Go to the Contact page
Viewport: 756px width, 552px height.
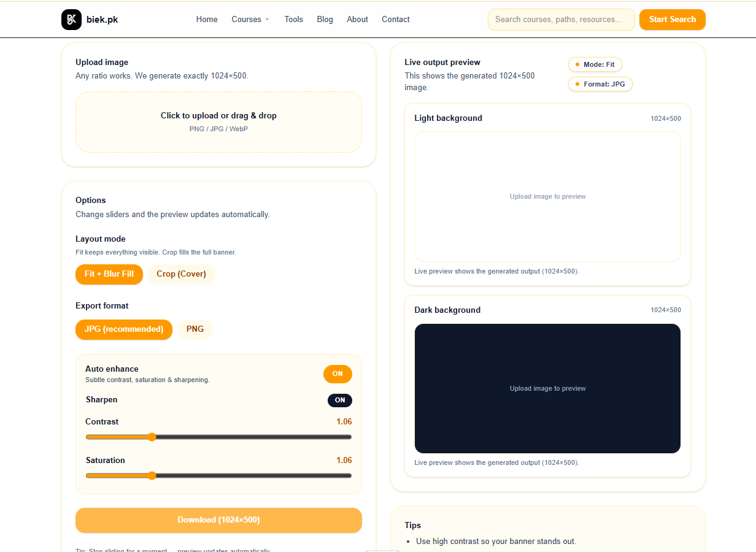coord(396,20)
